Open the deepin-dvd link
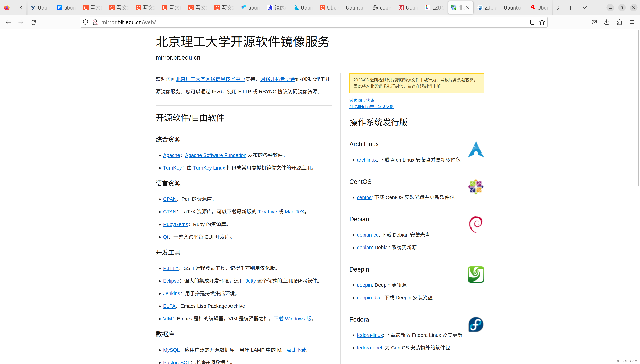The image size is (640, 364). [x=369, y=298]
